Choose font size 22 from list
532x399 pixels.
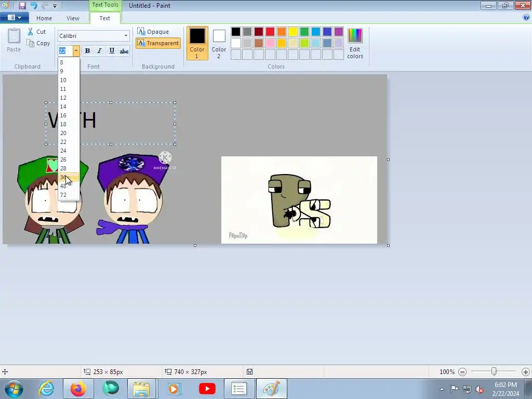pos(69,142)
